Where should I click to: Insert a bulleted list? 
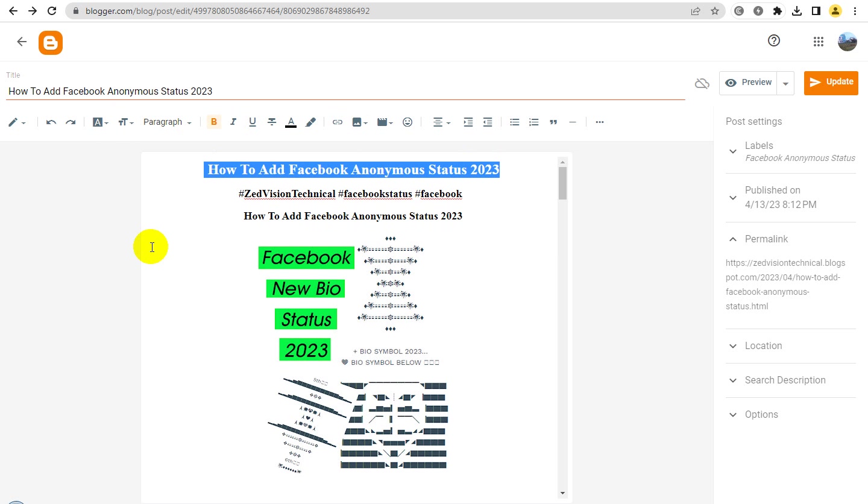point(515,122)
